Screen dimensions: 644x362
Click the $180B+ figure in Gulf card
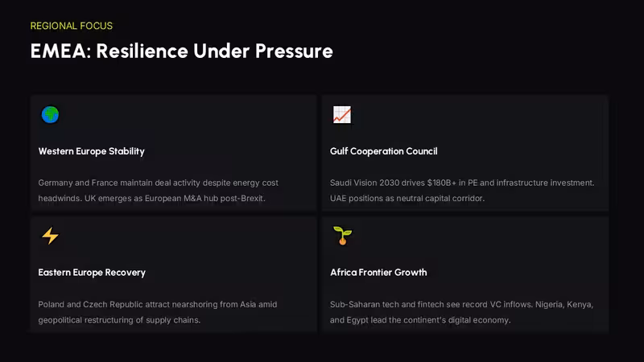click(x=441, y=183)
